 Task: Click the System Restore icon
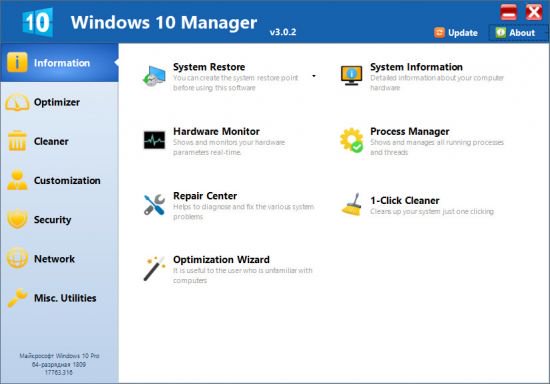(154, 76)
